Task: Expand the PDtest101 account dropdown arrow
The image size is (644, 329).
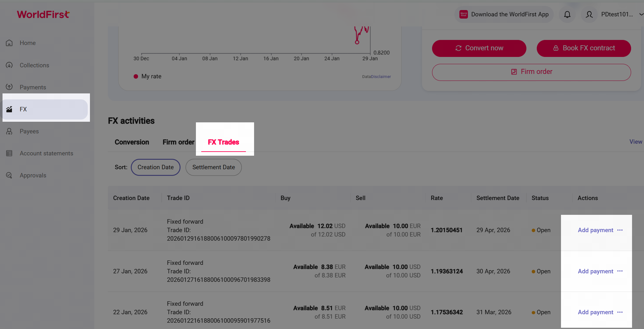Action: click(x=641, y=14)
